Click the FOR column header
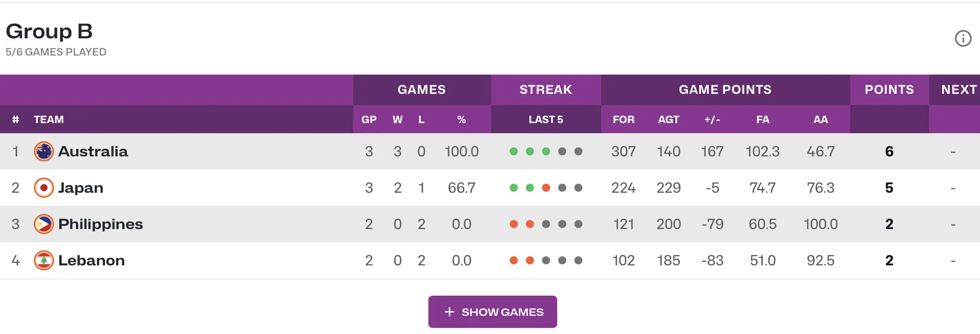The height and width of the screenshot is (334, 980). coord(623,120)
